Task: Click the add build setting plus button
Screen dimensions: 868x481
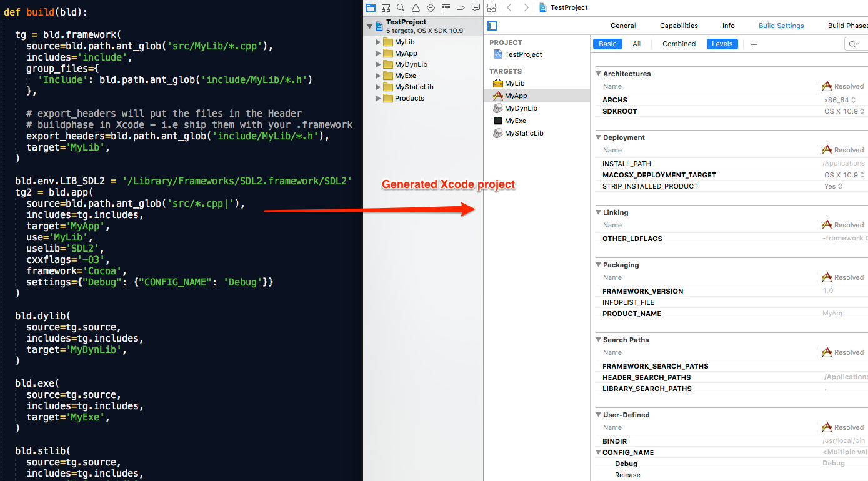Action: pos(754,44)
